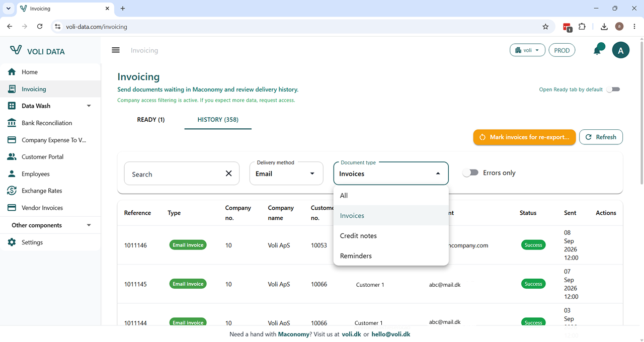
Task: Open user avatar A menu
Action: (620, 50)
